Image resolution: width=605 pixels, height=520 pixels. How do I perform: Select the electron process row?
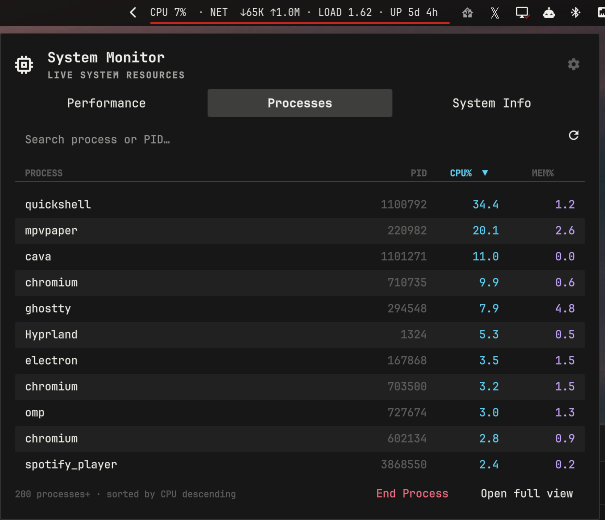[x=300, y=361]
